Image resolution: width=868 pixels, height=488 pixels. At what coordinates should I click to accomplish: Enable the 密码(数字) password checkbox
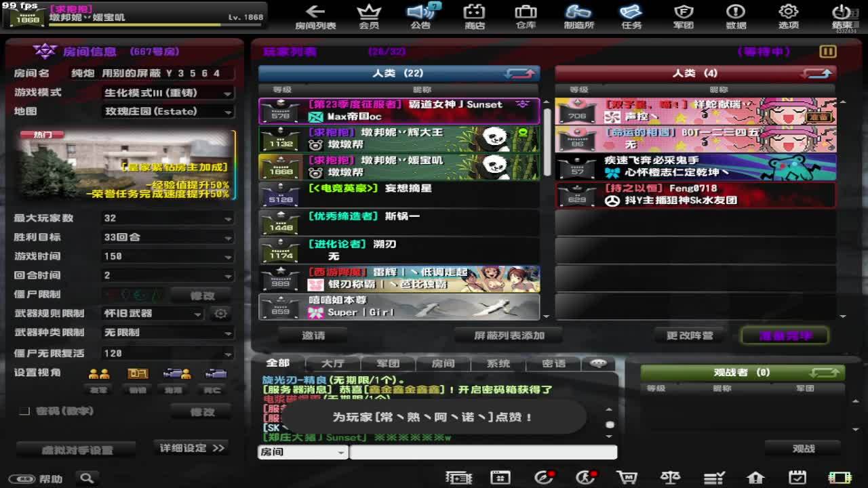tap(24, 411)
